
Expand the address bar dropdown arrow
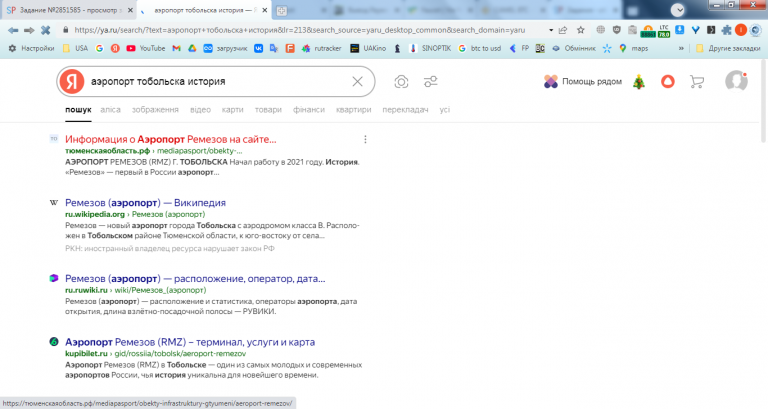pyautogui.click(x=551, y=30)
